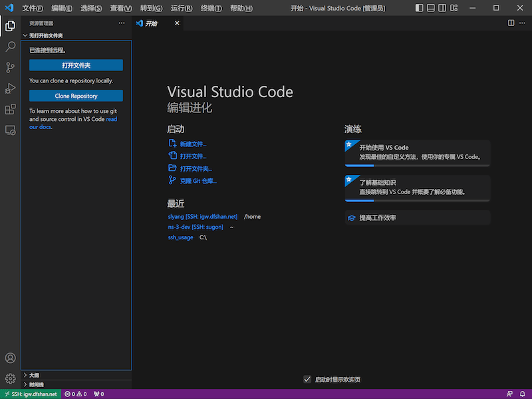Open the 终端(T) menu
The image size is (532, 399).
tap(211, 8)
